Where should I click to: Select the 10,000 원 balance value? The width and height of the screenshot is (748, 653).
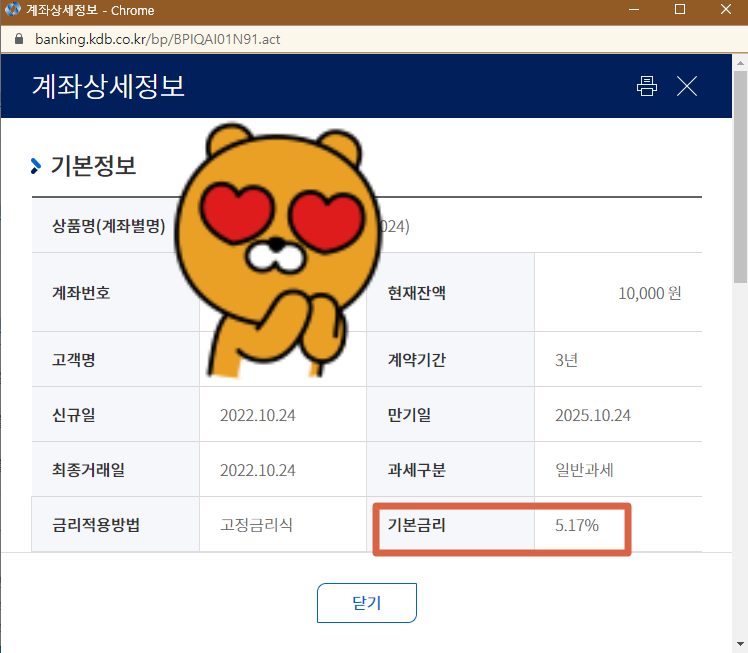click(x=650, y=293)
